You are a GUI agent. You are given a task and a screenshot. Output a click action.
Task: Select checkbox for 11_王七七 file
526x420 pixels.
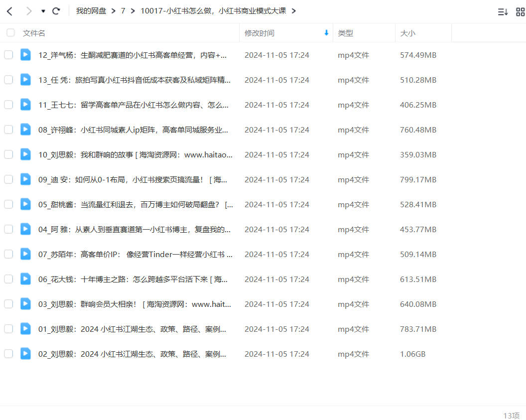point(8,105)
